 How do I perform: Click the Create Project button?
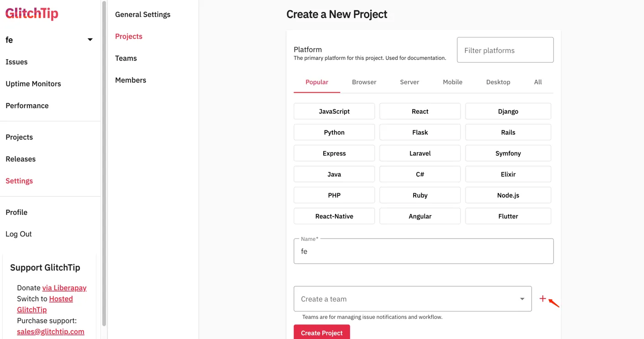(322, 332)
